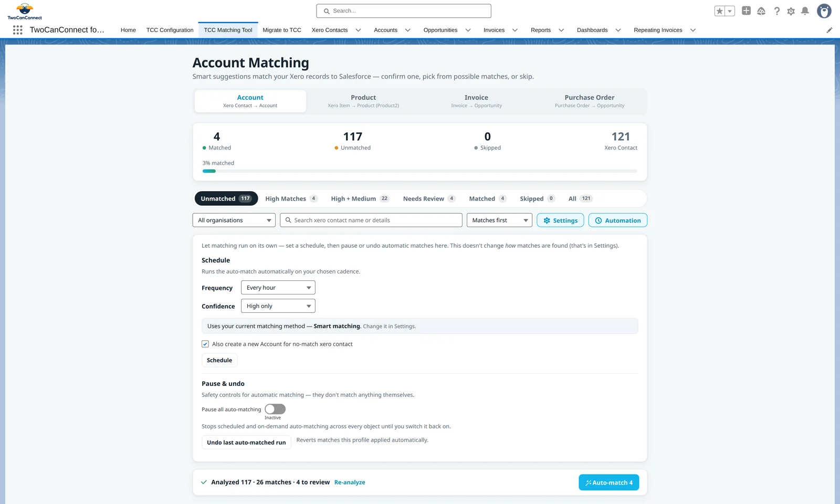
Task: Open the Accounts nav tab
Action: coord(385,30)
